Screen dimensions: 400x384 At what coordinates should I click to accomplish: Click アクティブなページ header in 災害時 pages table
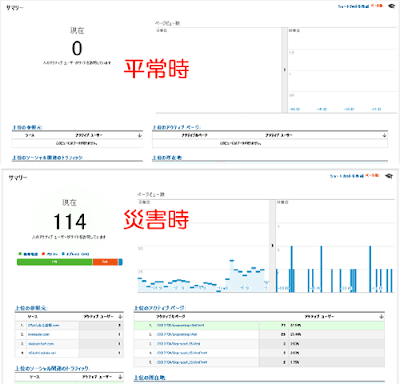[170, 316]
